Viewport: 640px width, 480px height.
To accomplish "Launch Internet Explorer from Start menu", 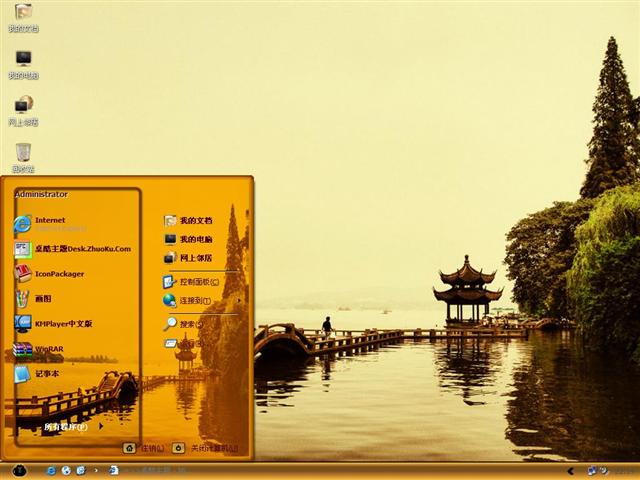I will coord(49,224).
